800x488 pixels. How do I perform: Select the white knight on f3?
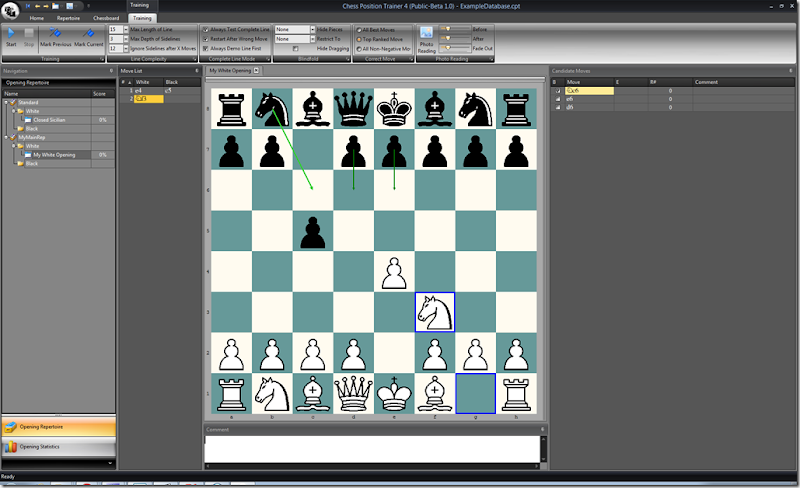tap(435, 313)
